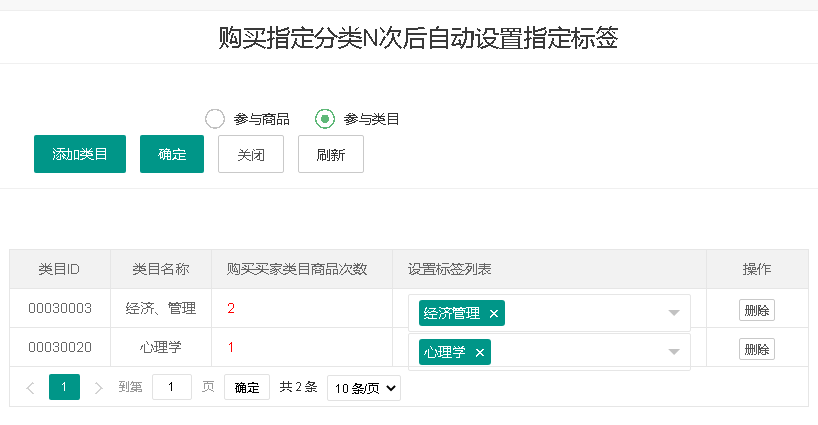Viewport: 818px width, 425px height.
Task: Delete the 心理学 category row
Action: [756, 348]
